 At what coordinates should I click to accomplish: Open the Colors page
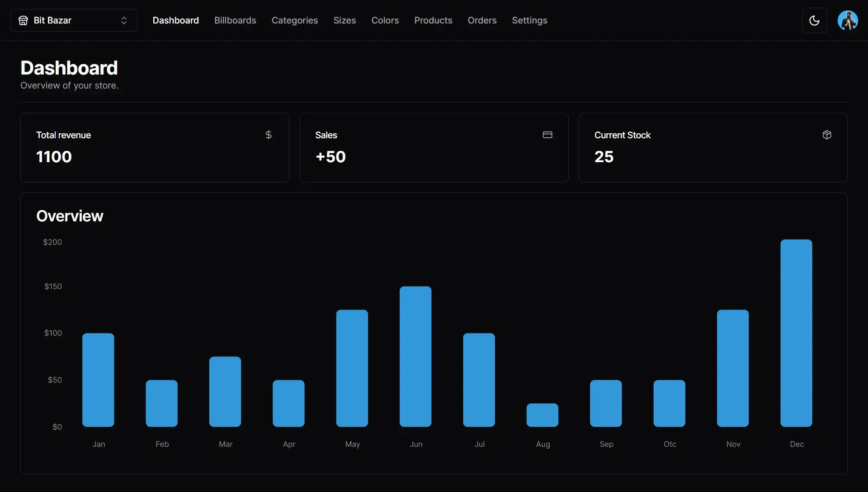tap(385, 20)
